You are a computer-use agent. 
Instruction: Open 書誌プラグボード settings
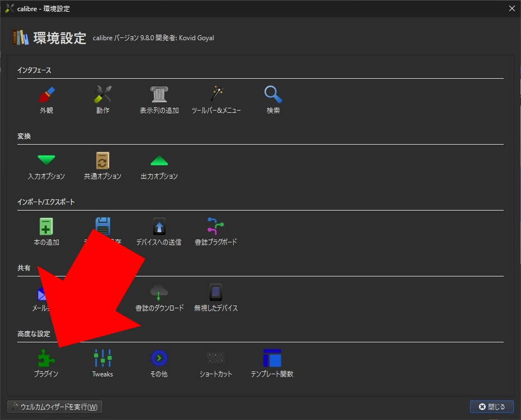point(216,232)
